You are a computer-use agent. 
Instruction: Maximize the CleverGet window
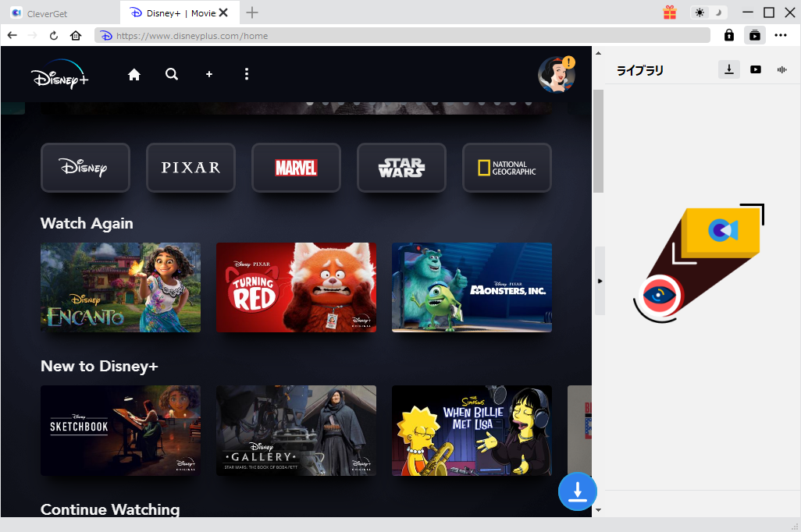[769, 12]
